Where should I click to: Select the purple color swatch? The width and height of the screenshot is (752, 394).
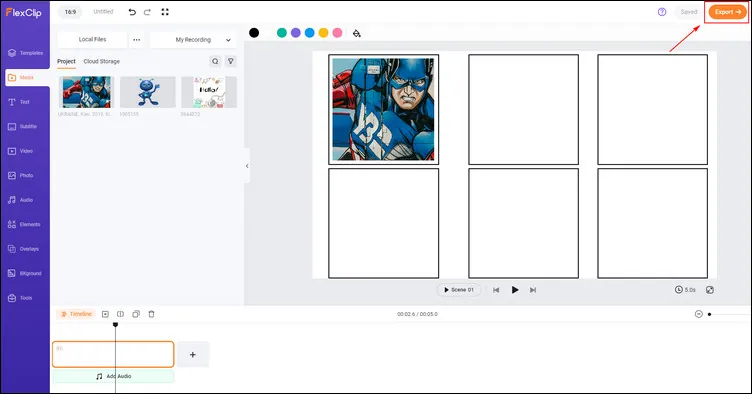click(x=296, y=33)
